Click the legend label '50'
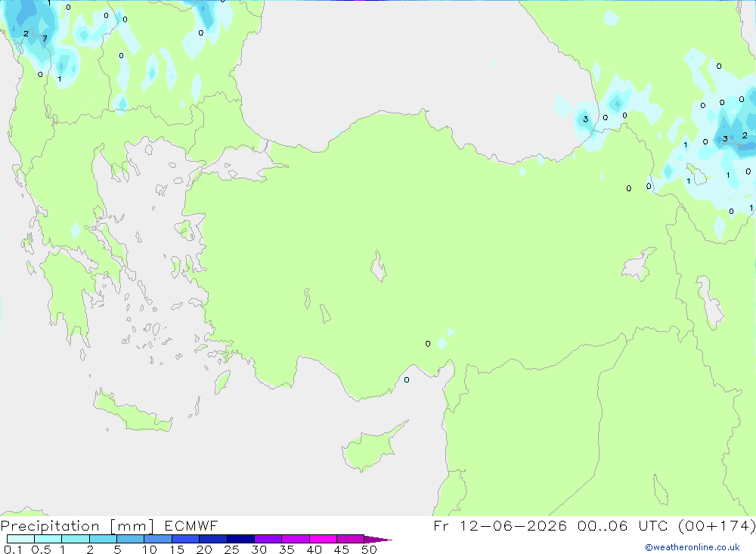 point(370,549)
